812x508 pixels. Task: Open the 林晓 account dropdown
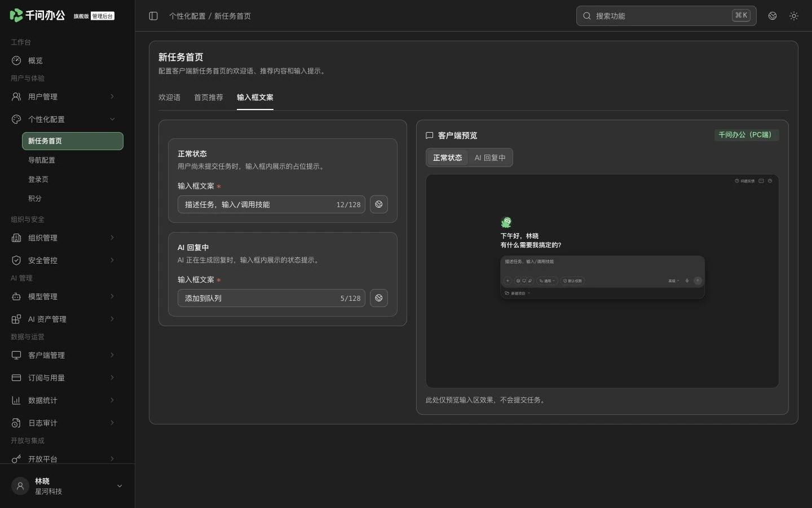tap(120, 486)
